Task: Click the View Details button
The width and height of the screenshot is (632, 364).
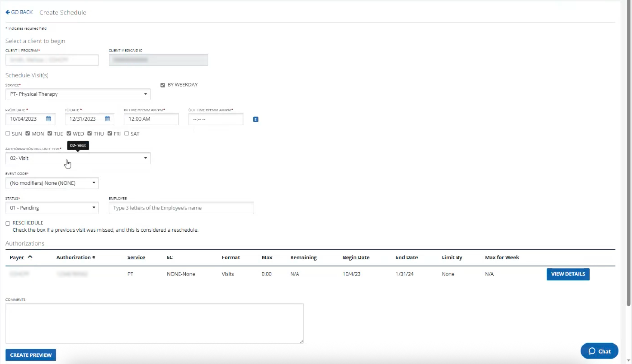Action: pyautogui.click(x=568, y=274)
